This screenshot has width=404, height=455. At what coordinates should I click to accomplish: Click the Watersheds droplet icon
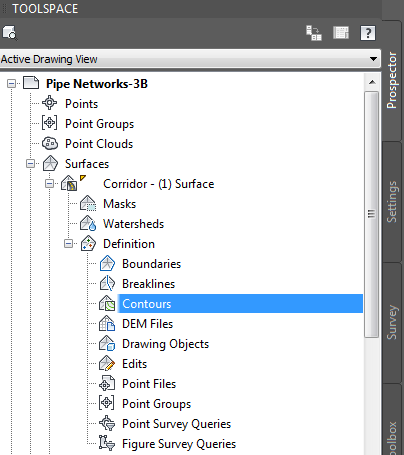coord(88,223)
